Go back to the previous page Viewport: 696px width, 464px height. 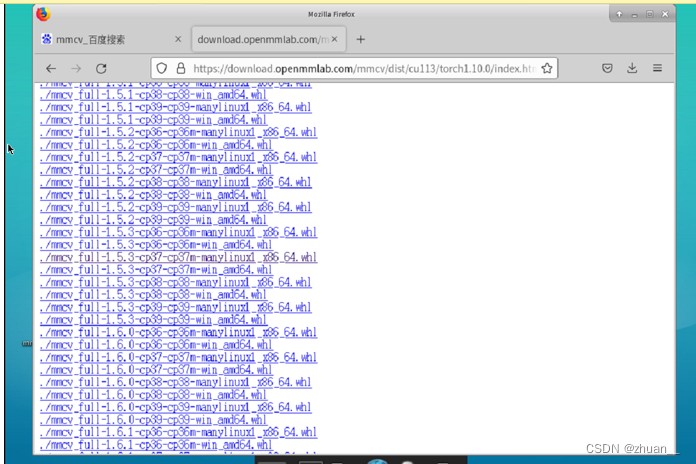pyautogui.click(x=51, y=68)
